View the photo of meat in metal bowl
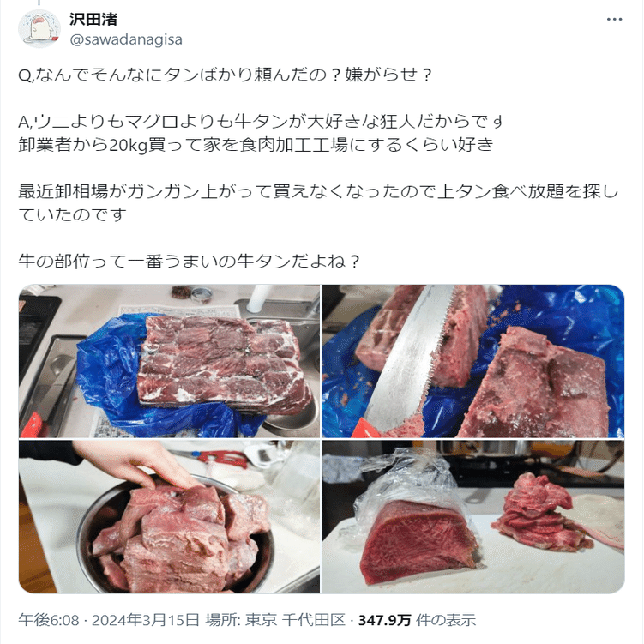 pos(169,517)
